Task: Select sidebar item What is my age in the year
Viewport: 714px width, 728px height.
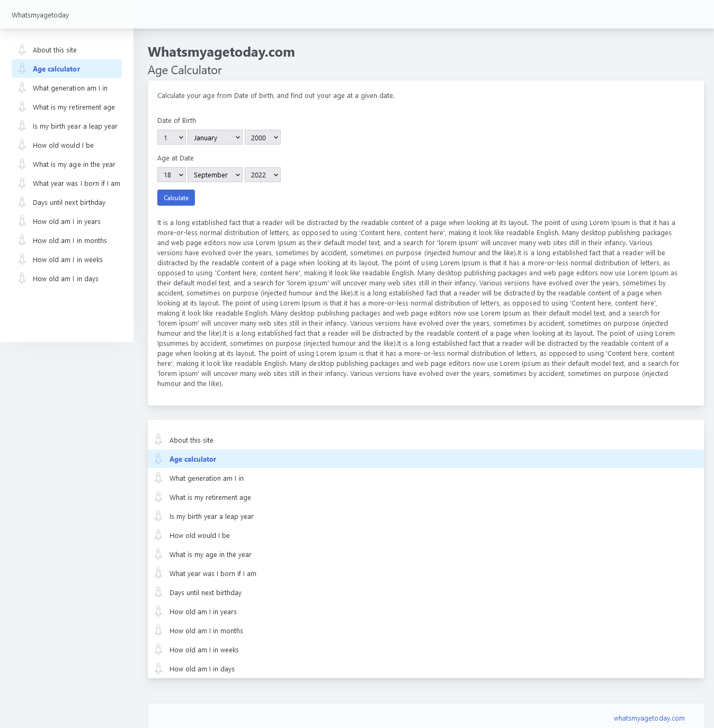Action: (x=74, y=164)
